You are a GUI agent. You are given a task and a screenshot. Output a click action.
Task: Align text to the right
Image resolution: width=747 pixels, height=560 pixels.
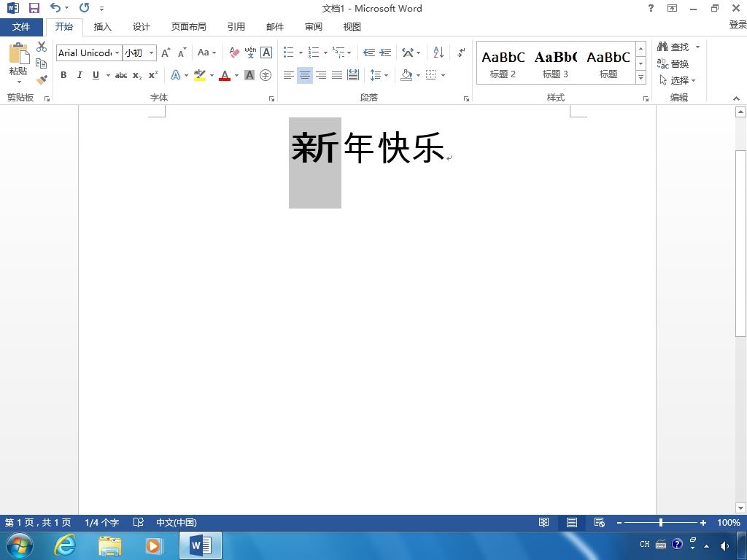click(x=321, y=75)
